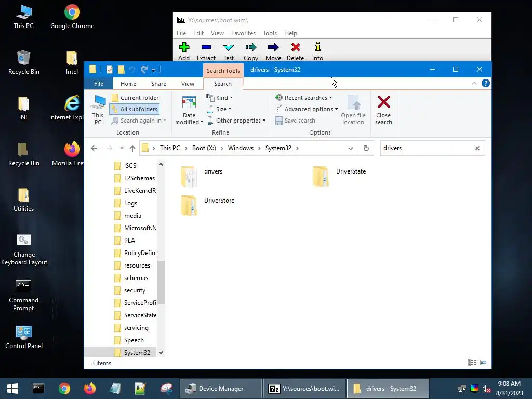532x399 pixels.
Task: Click Properties icon in Quick Access Toolbar
Action: point(109,70)
